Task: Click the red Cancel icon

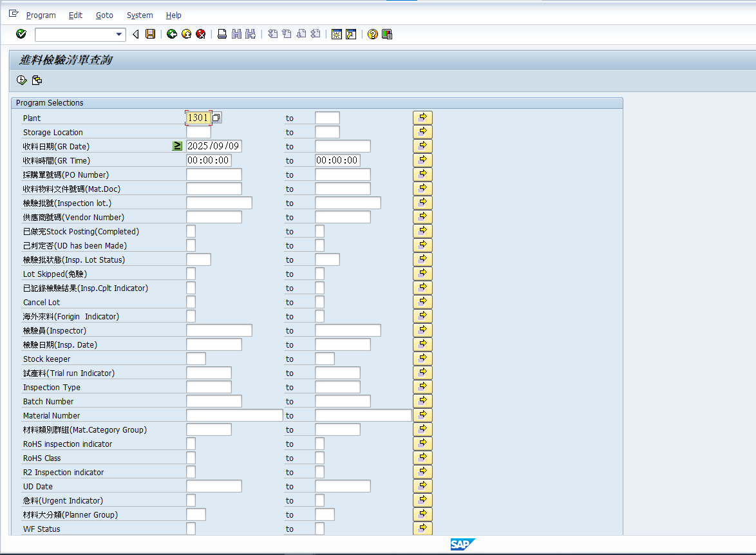Action: click(201, 34)
